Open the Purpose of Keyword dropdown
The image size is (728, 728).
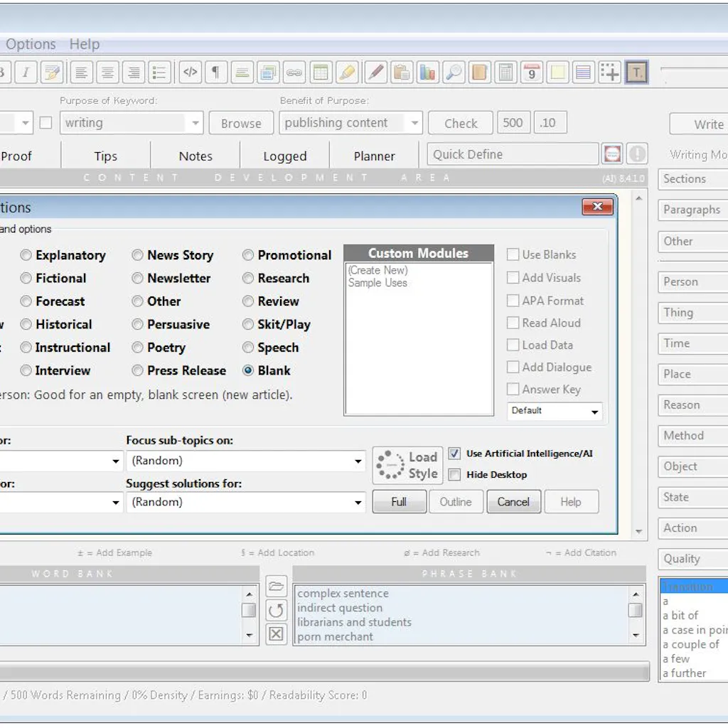click(195, 123)
